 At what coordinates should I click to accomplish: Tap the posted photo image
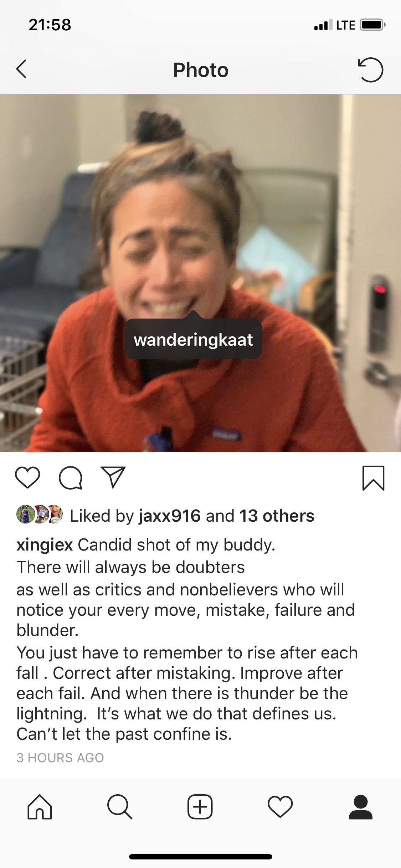pos(200,273)
